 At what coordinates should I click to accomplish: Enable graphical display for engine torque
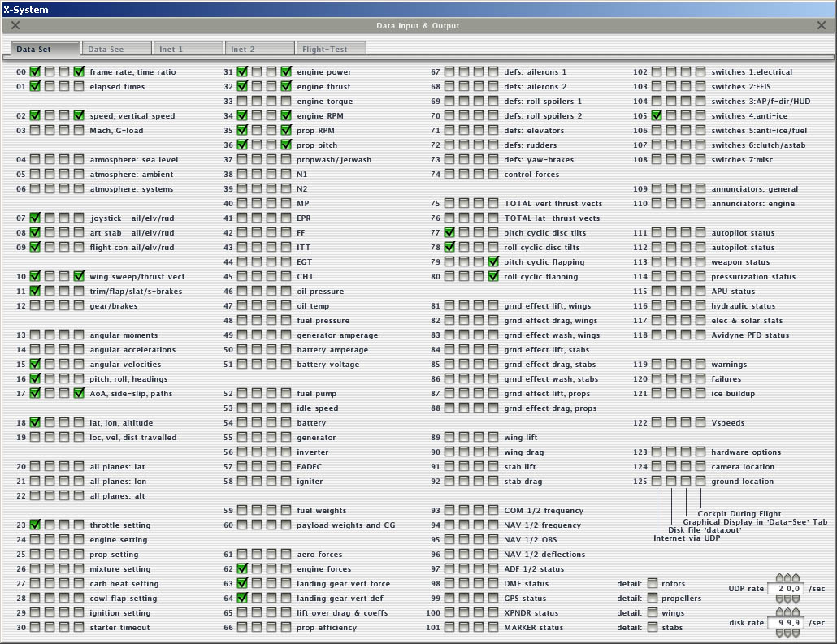271,101
